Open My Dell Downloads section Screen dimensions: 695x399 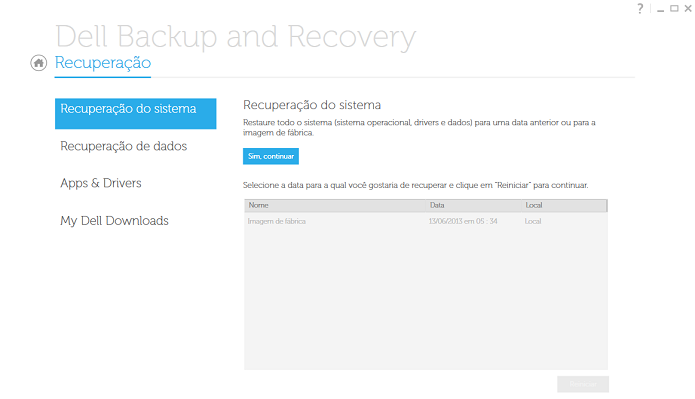click(114, 220)
